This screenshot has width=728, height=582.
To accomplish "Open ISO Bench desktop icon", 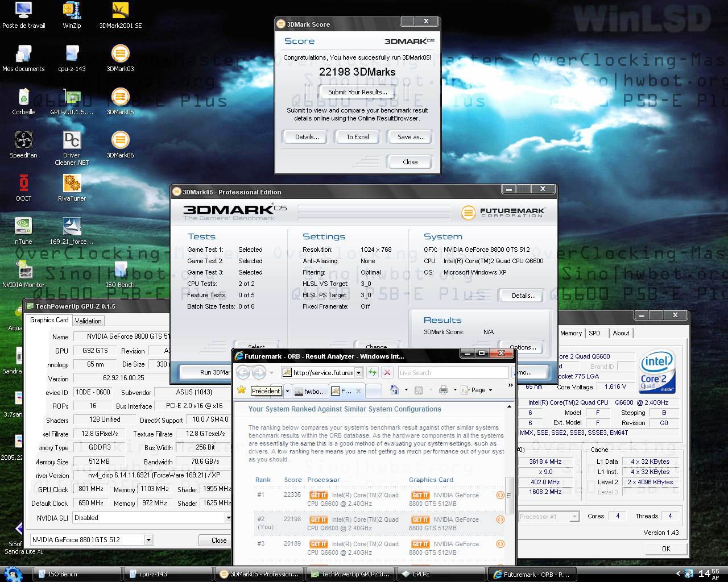I will (120, 275).
